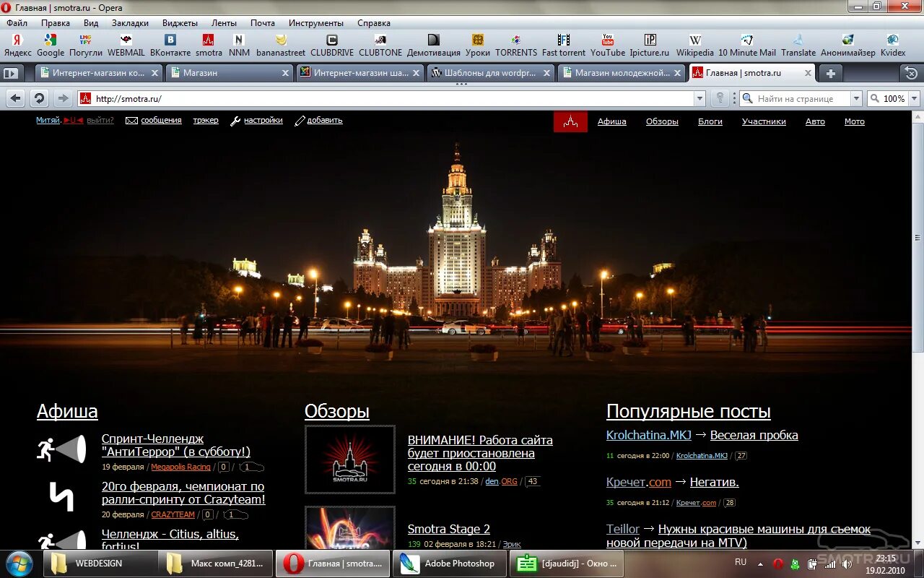The height and width of the screenshot is (578, 924).
Task: Reload the page with the refresh button
Action: pyautogui.click(x=39, y=98)
